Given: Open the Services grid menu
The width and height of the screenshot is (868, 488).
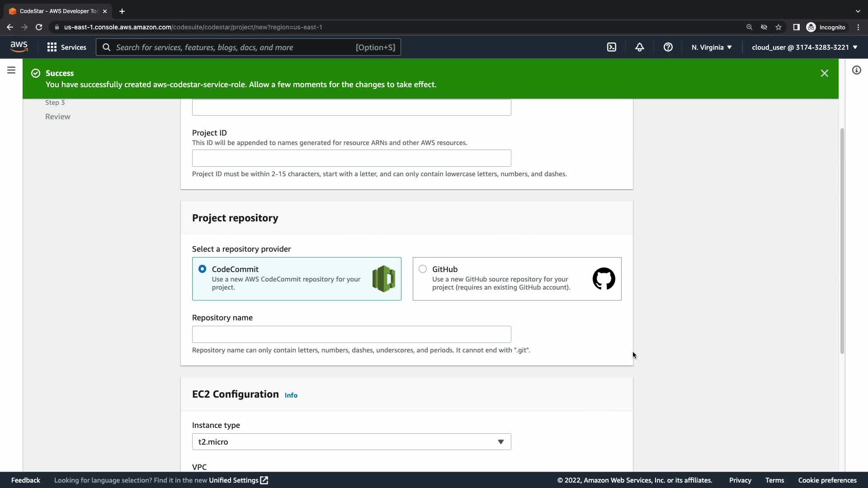Looking at the screenshot, I should [x=66, y=47].
